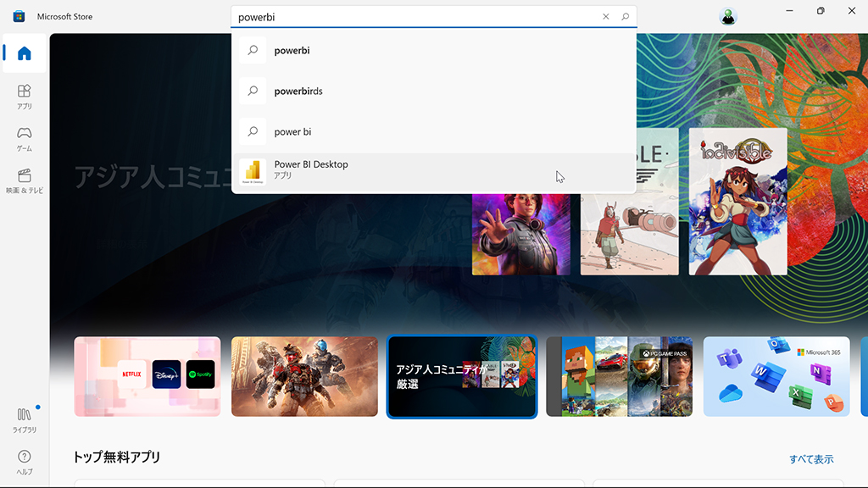
Task: Click the すべて表示 link
Action: pos(811,458)
